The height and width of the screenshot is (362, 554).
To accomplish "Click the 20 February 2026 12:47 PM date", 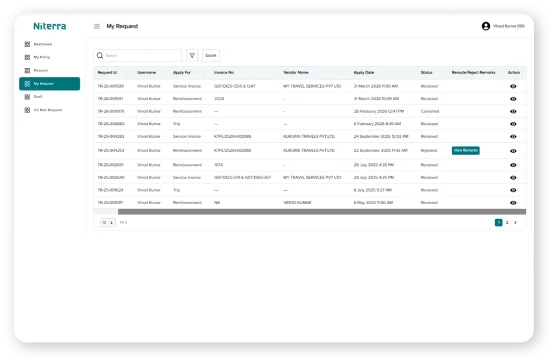I will pos(379,111).
